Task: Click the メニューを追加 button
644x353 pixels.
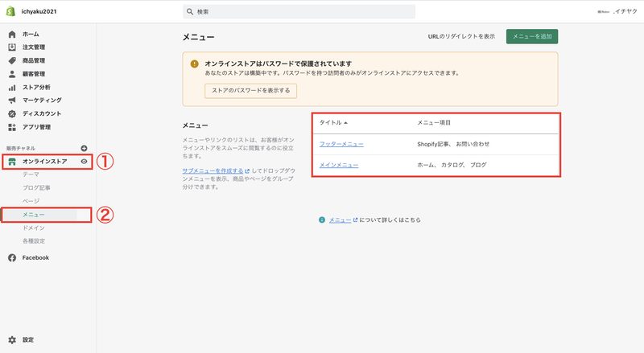Action: [x=532, y=36]
